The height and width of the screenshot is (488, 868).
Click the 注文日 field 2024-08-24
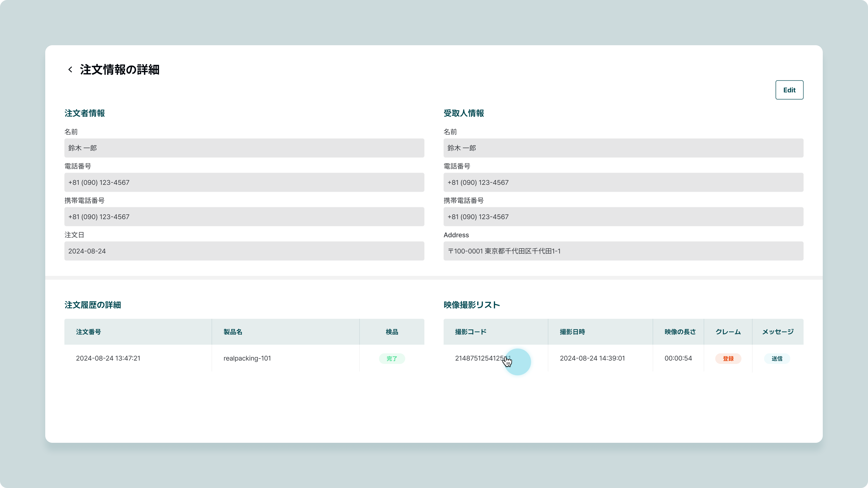coord(244,251)
